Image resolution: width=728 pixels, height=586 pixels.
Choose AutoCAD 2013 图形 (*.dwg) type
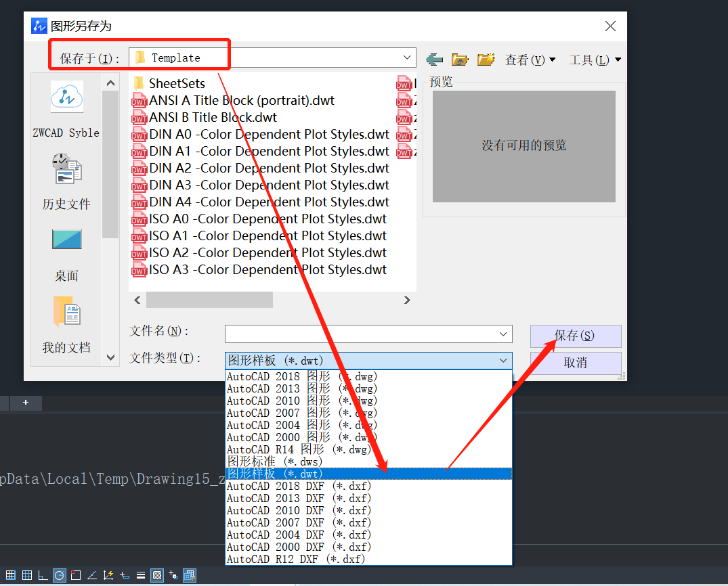368,388
